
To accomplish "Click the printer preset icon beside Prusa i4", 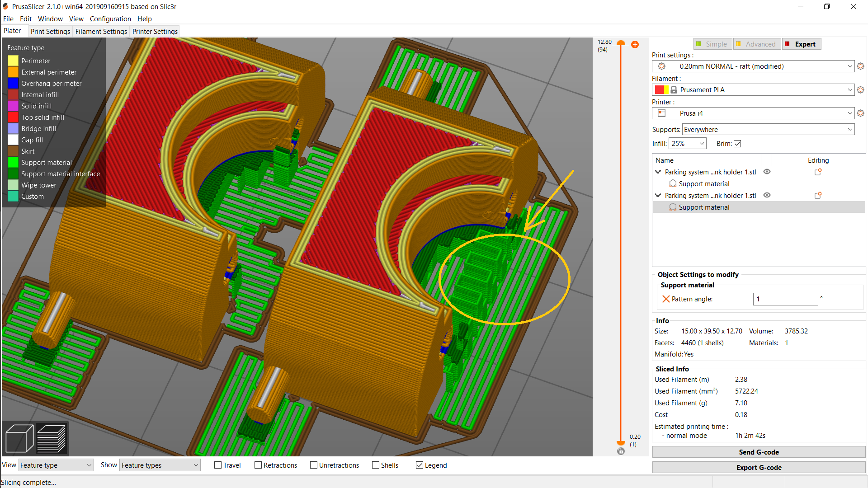I will [661, 113].
